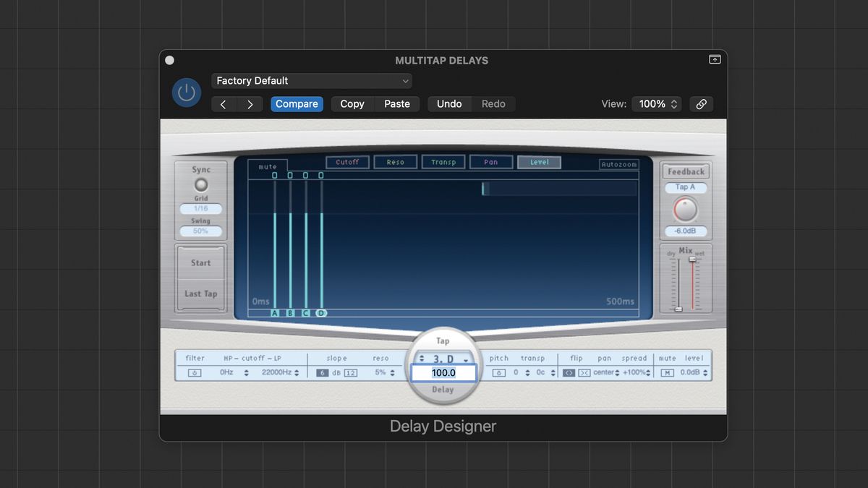Open the chain link icon near View control

(x=701, y=104)
